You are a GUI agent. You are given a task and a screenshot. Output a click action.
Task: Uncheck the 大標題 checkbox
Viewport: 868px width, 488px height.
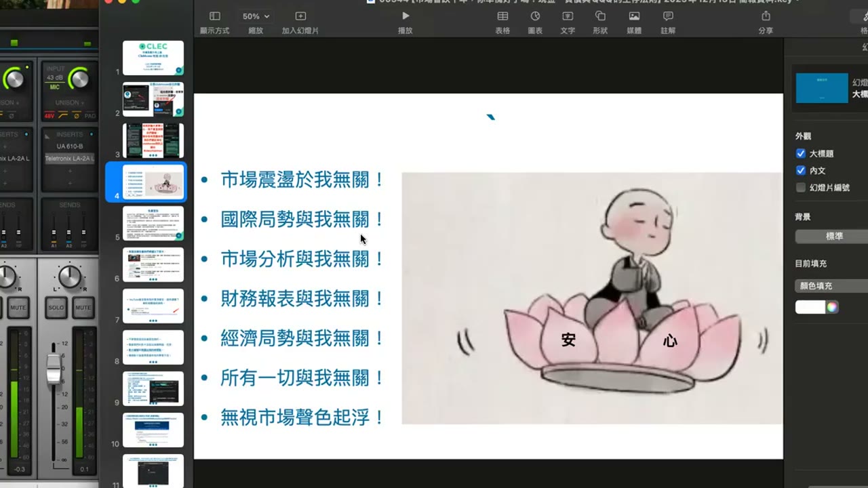(801, 154)
